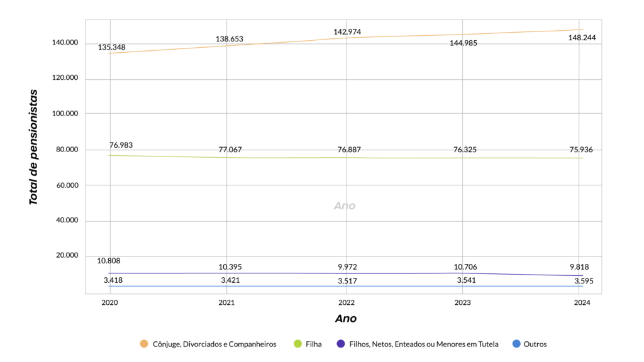Viewport: 644px width, 362px height.
Task: Select the 142.974 data label
Action: pyautogui.click(x=347, y=31)
